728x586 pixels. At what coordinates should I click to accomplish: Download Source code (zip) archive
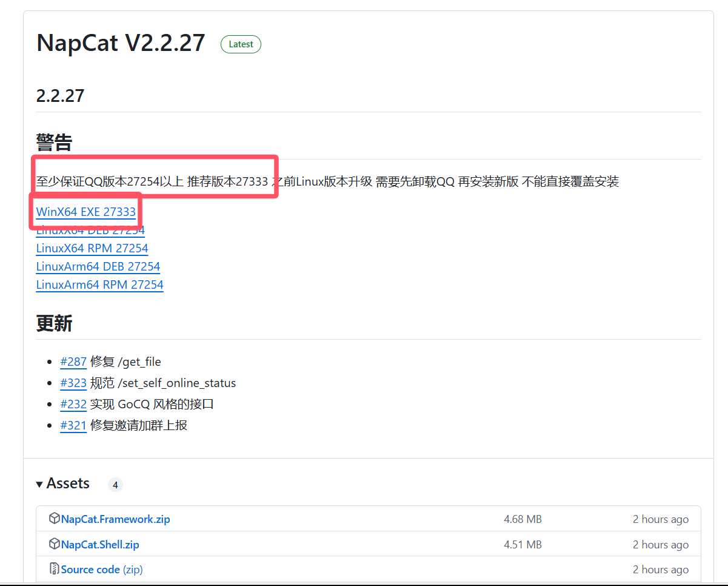(x=102, y=569)
